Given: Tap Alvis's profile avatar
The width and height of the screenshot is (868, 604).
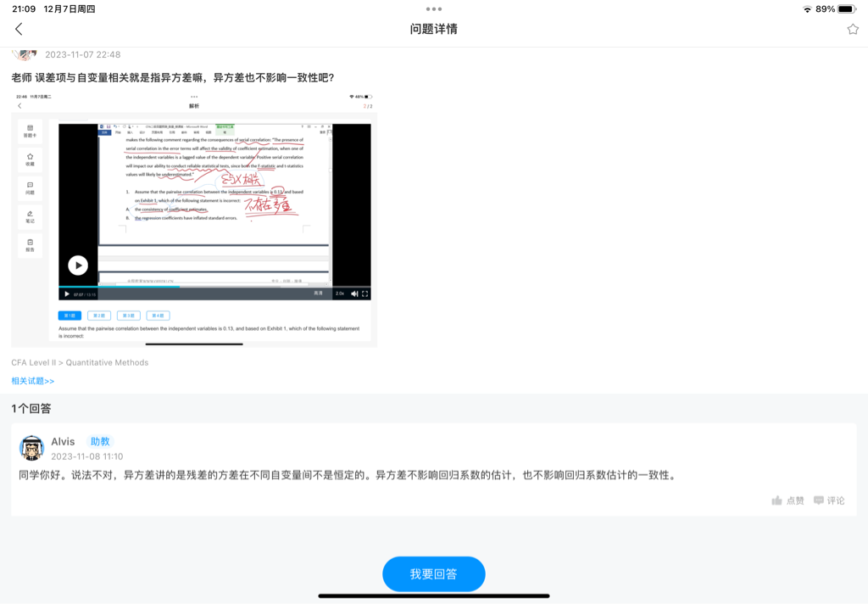Looking at the screenshot, I should coord(31,448).
